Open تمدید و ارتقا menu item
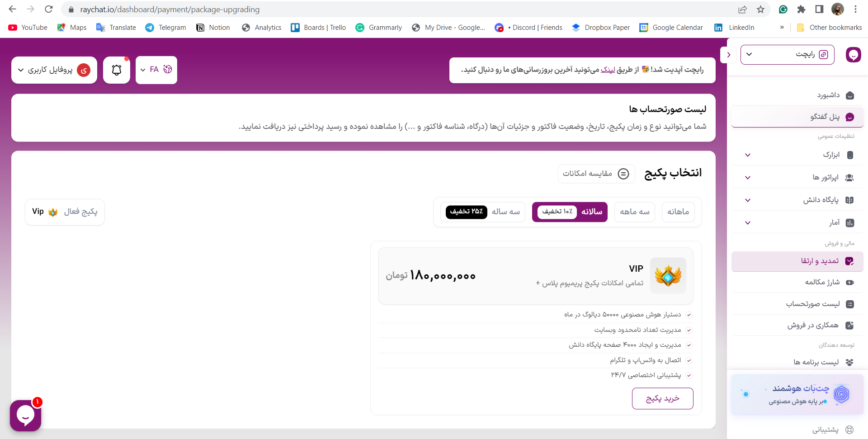This screenshot has height=439, width=868. [797, 261]
